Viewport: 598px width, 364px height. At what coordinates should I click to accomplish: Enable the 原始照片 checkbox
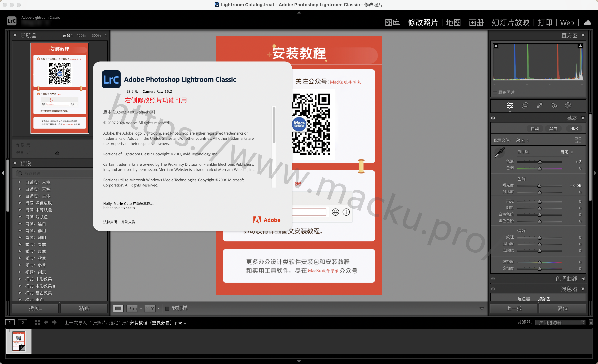(x=495, y=92)
